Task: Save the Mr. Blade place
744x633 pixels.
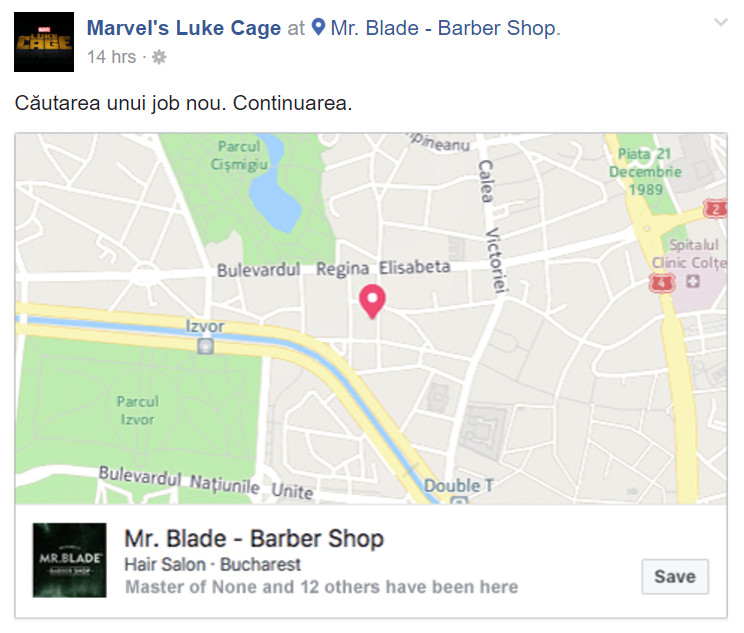Action: [x=675, y=577]
